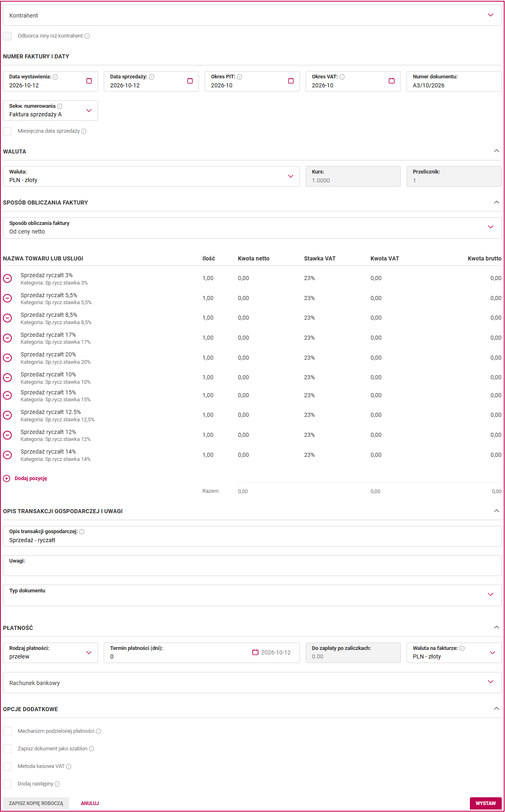Remove the Sprzedaż ryczałt 20% row

(x=7, y=358)
